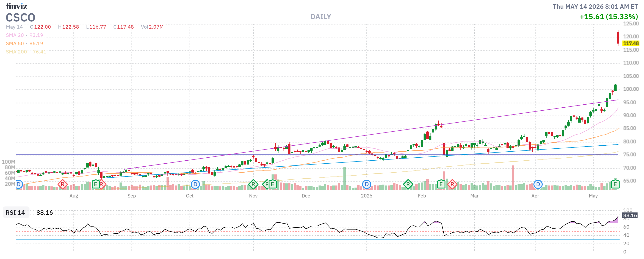Click the open price O122.00
The height and width of the screenshot is (259, 644).
(40, 27)
